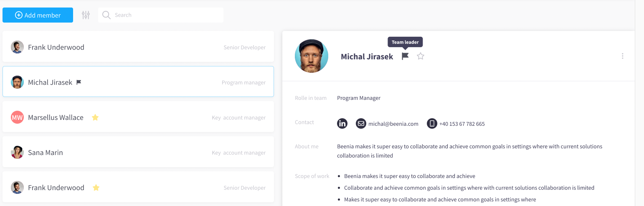Unstar Marsellus Wallace in the list
The image size is (644, 206).
pos(95,117)
